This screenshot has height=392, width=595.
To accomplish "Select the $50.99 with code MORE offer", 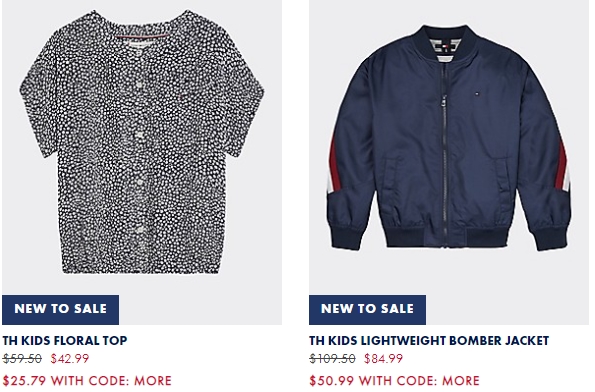I will [394, 381].
